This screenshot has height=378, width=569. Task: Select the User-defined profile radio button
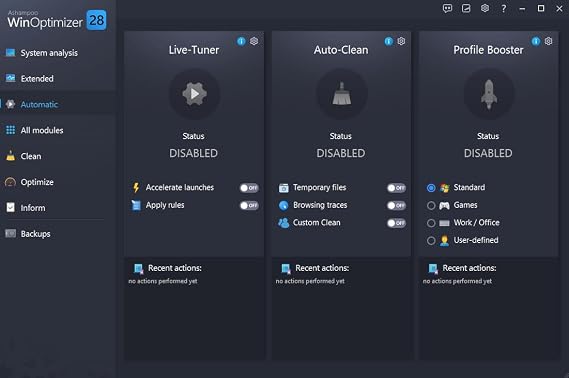(x=431, y=241)
